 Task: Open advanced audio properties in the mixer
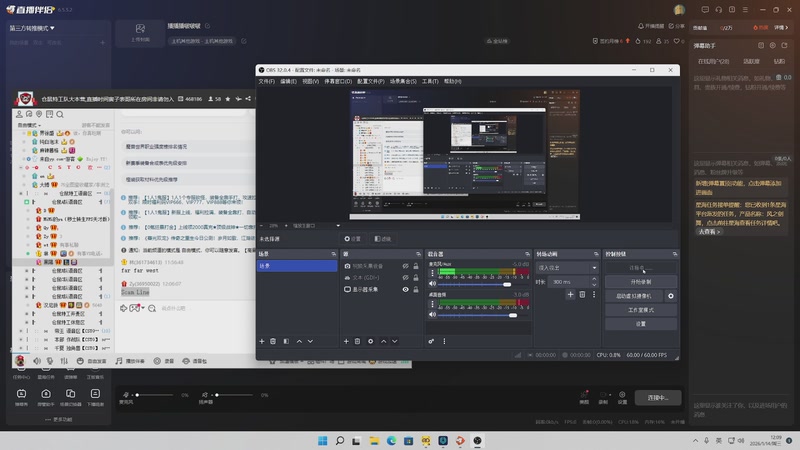coord(432,341)
